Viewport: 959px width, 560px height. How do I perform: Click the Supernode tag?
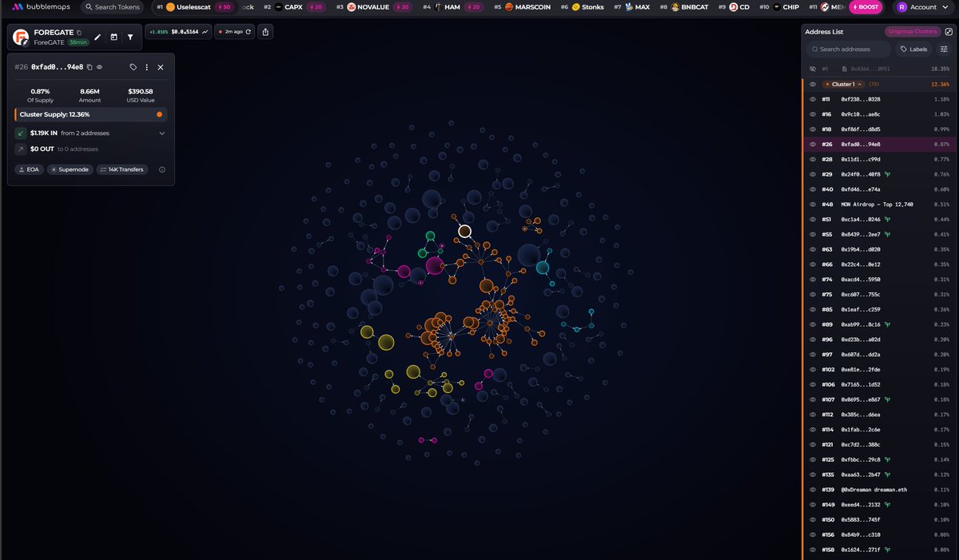point(70,169)
